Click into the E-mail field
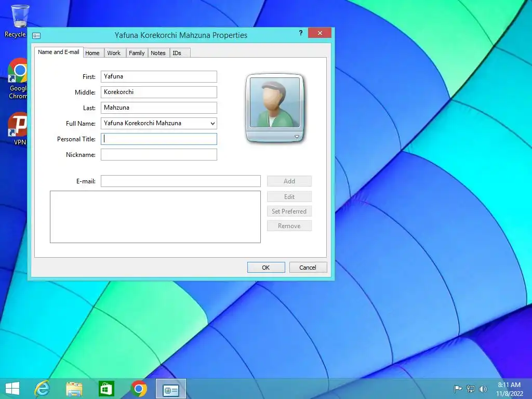 click(180, 181)
